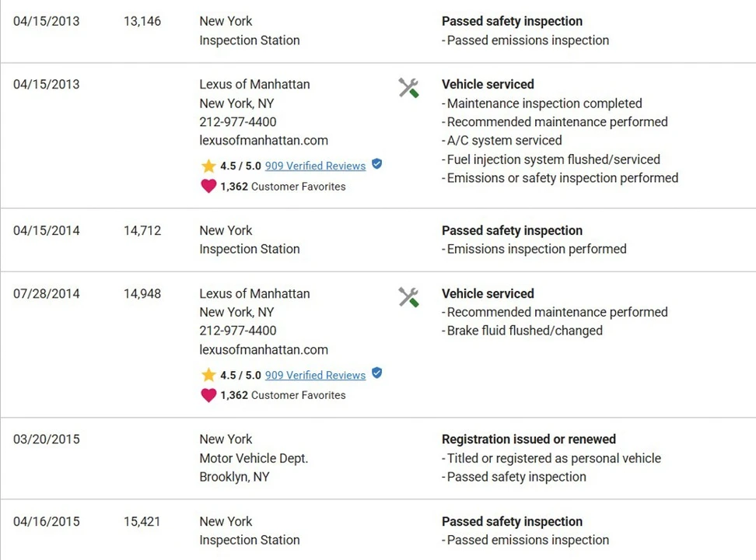
Task: Click the blue verified shield badge in the 04/15/2013 entry
Action: tap(377, 164)
